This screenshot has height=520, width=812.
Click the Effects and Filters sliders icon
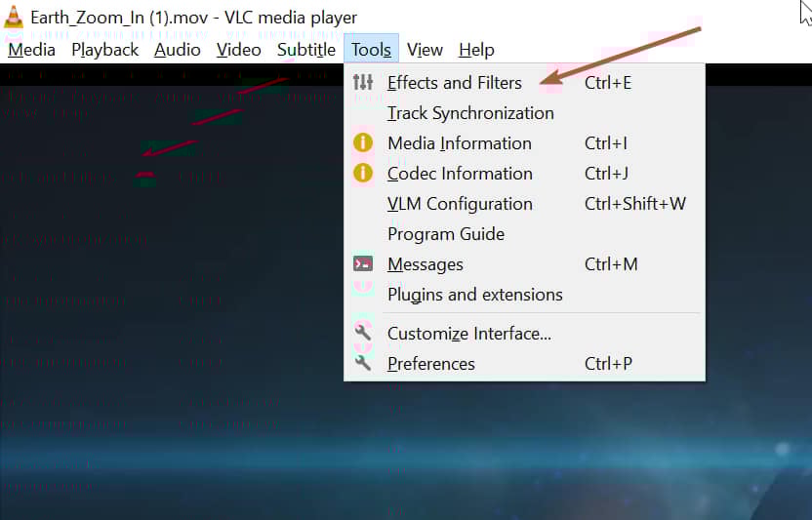point(362,82)
